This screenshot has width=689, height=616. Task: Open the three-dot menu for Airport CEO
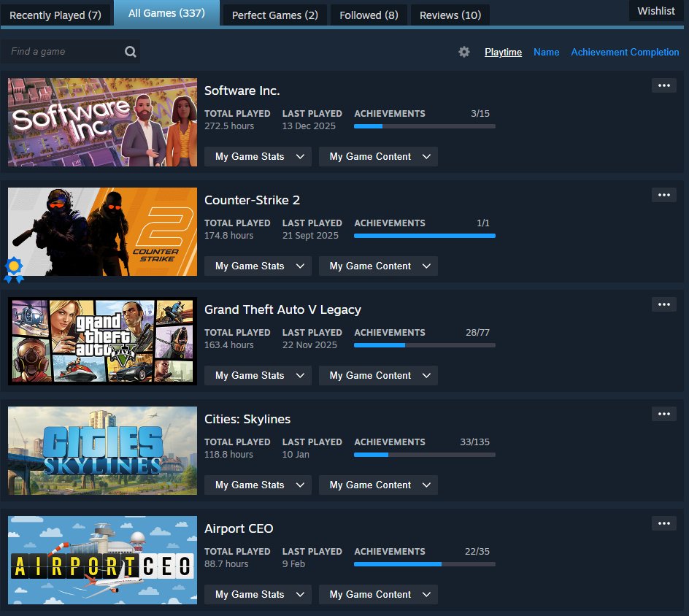click(x=664, y=523)
